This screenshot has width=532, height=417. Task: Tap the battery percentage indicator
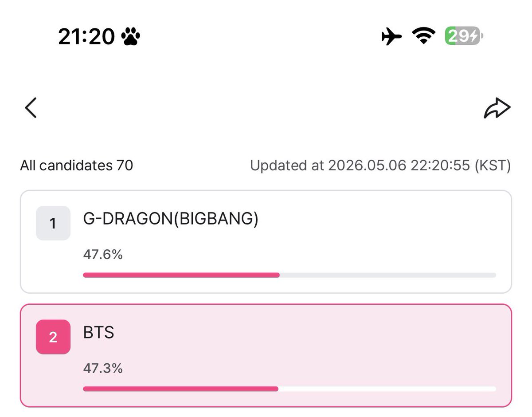coord(464,36)
